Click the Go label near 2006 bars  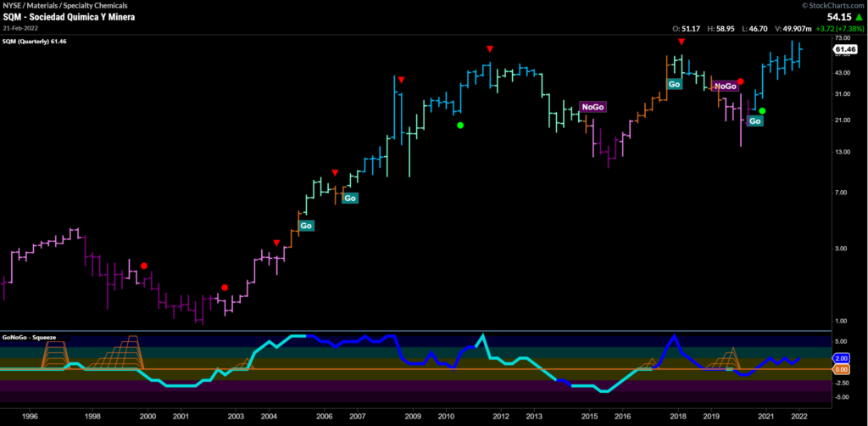(350, 198)
